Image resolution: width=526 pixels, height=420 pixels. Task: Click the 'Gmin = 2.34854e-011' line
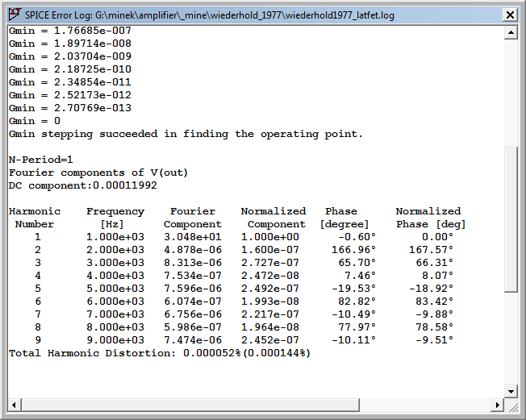[70, 82]
